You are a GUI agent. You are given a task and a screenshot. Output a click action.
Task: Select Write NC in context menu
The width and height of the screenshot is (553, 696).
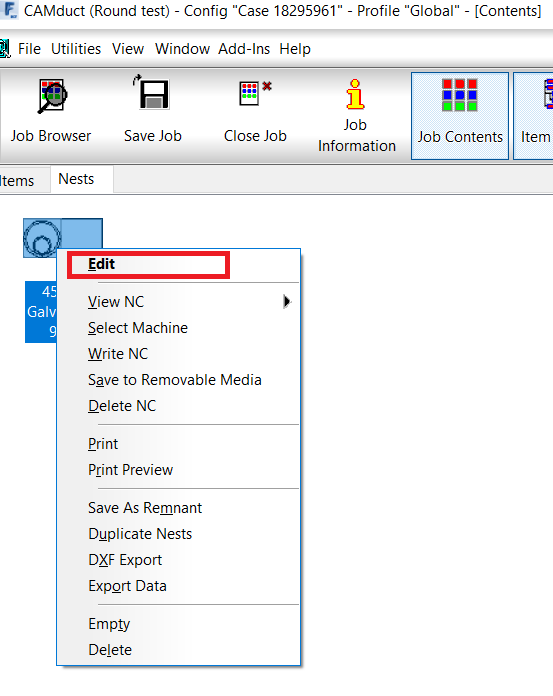click(x=118, y=354)
